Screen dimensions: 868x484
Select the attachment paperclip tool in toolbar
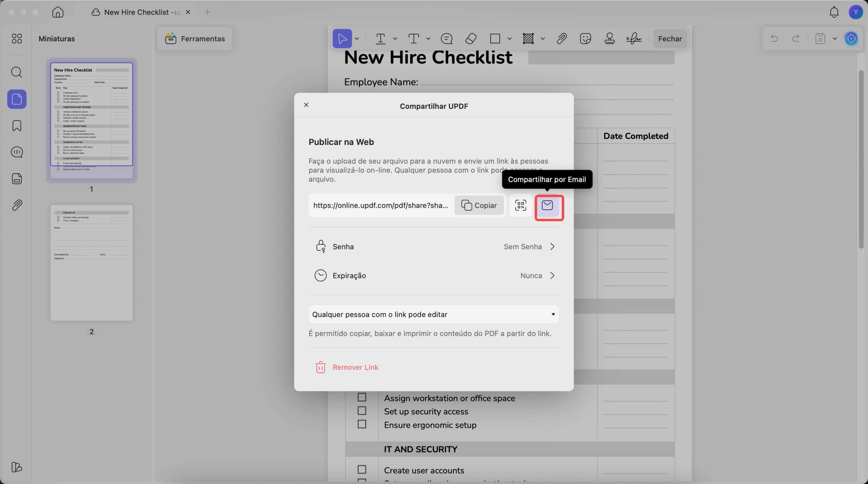(x=561, y=39)
